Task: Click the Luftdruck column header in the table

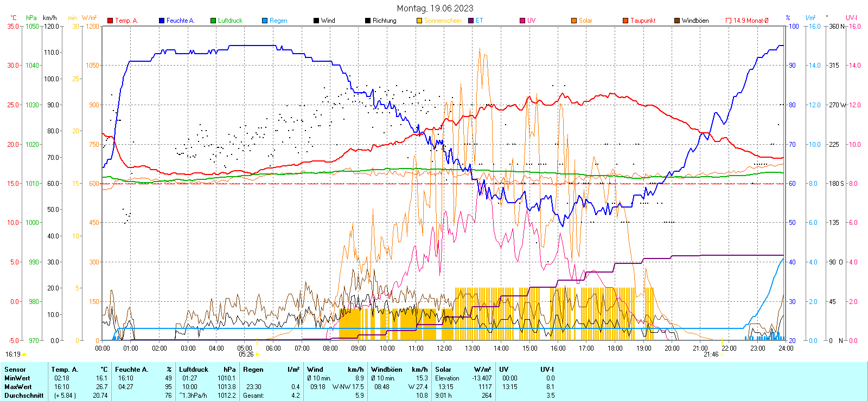Action: 194,370
